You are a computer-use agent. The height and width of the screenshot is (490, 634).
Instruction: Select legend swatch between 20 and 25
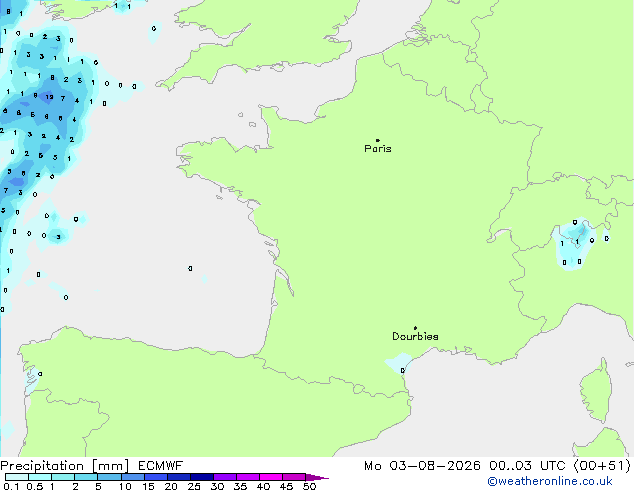click(178, 477)
